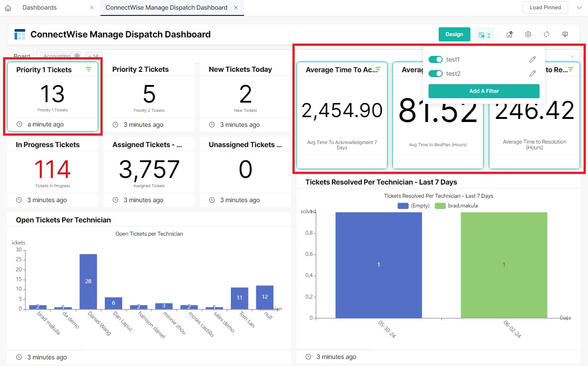
Task: Show the +14 additional board selections
Action: coord(93,56)
